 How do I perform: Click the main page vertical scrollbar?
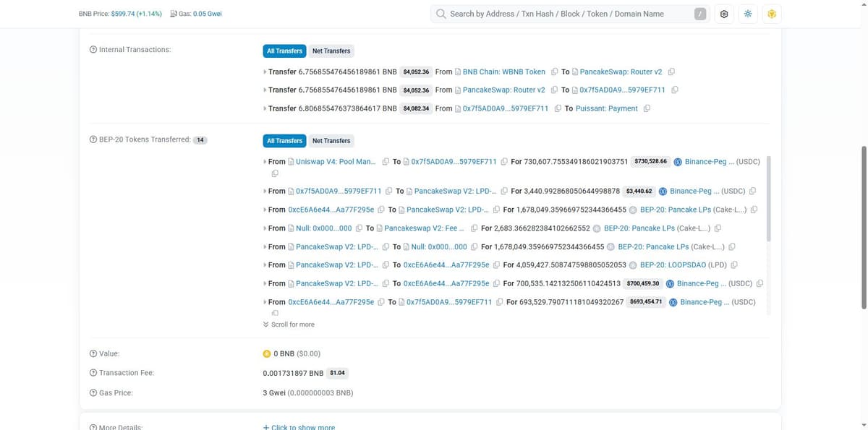point(862,228)
